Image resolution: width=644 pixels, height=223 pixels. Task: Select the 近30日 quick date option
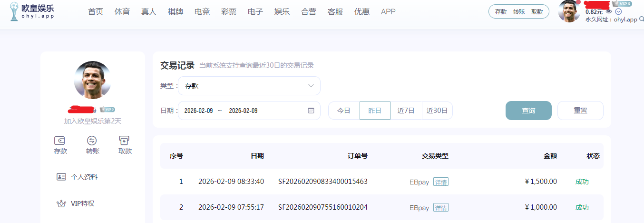pos(437,111)
